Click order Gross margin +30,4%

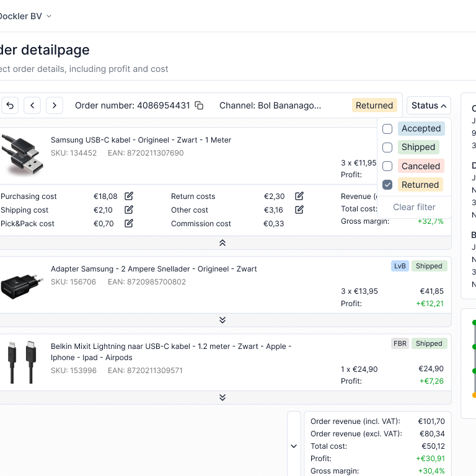point(431,471)
